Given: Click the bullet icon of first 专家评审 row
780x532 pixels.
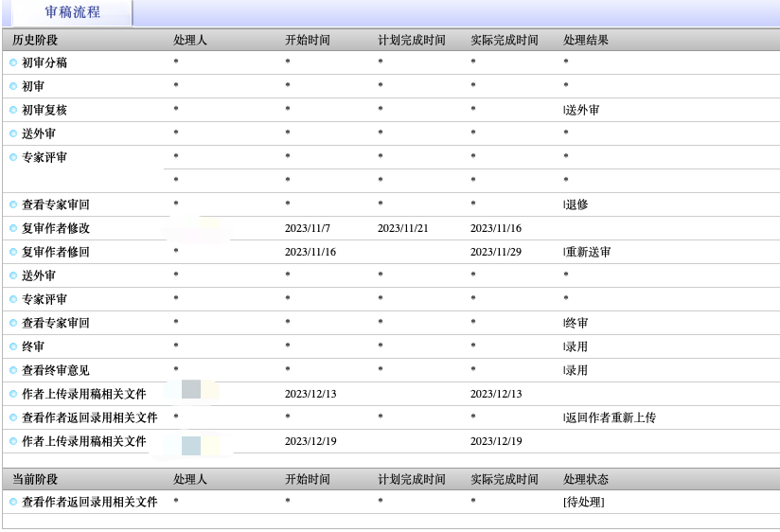Looking at the screenshot, I should pos(13,157).
